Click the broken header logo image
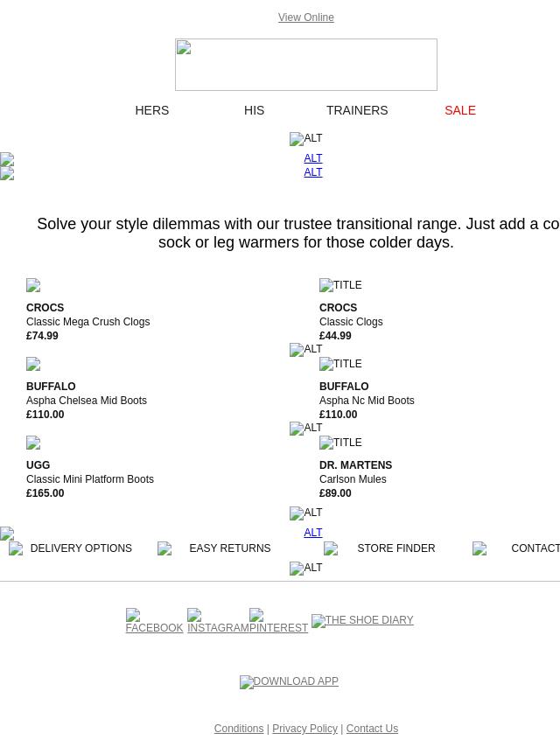 306,65
